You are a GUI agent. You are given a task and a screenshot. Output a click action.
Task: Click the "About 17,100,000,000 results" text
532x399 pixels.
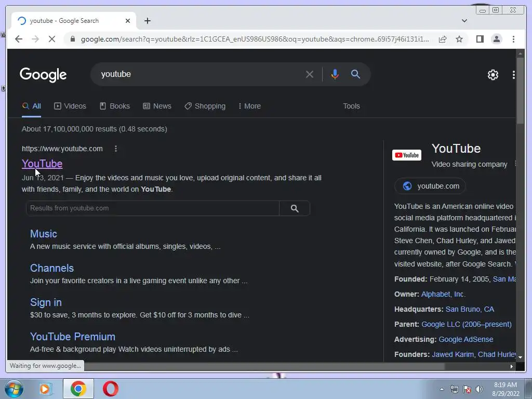pos(95,129)
